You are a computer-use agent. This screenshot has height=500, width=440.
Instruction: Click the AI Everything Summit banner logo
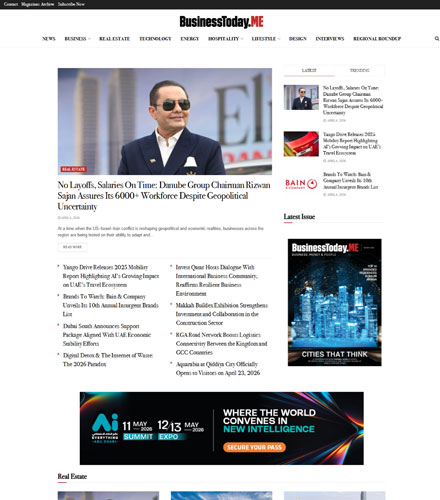105,428
